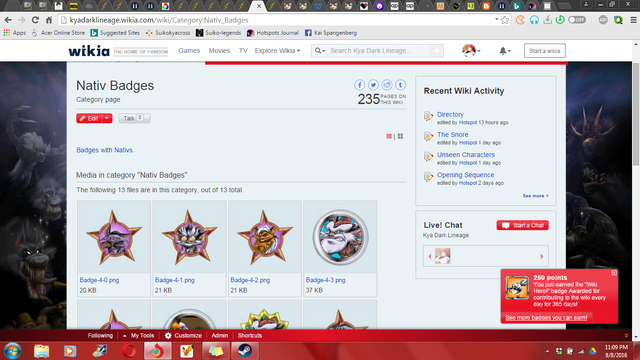
Task: Open Opening Sequence activity link
Action: (465, 175)
